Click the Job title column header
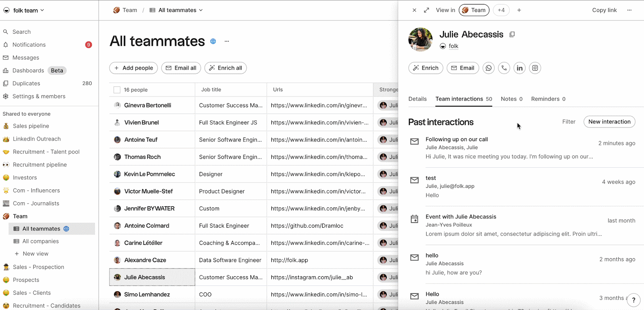Viewport: 644px width, 310px height. (231, 90)
